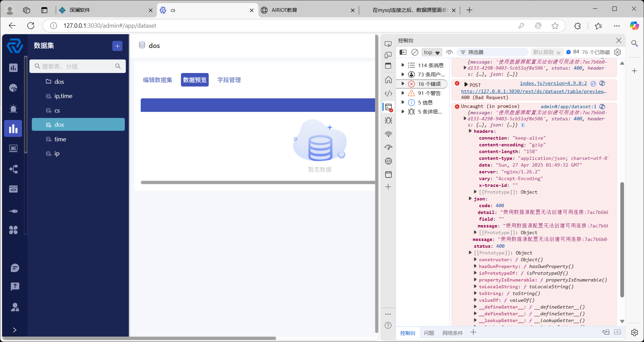Open the index.js?version=4.9.0:2 source link

pyautogui.click(x=553, y=83)
